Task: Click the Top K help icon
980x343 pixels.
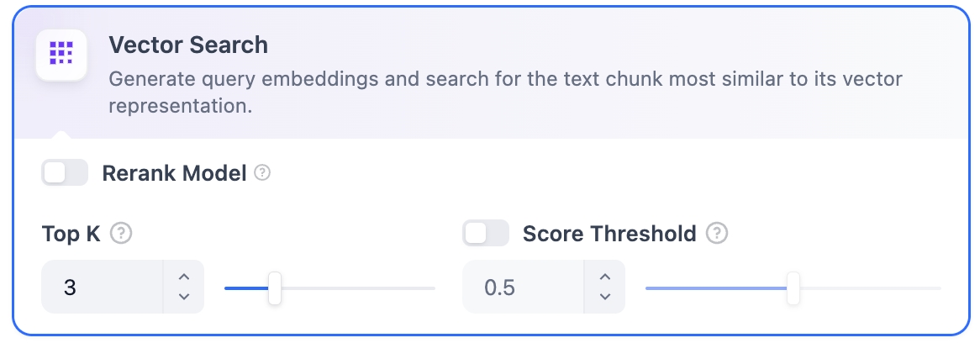Action: point(123,233)
